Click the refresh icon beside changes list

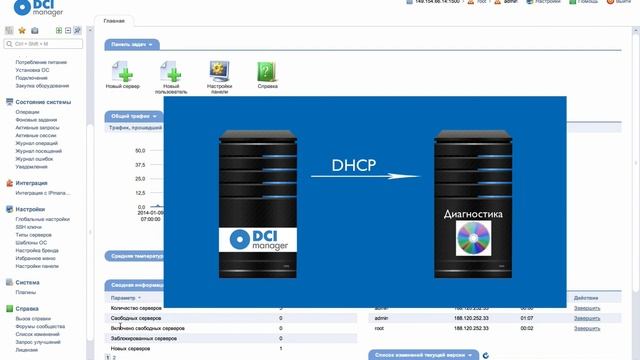(486, 356)
